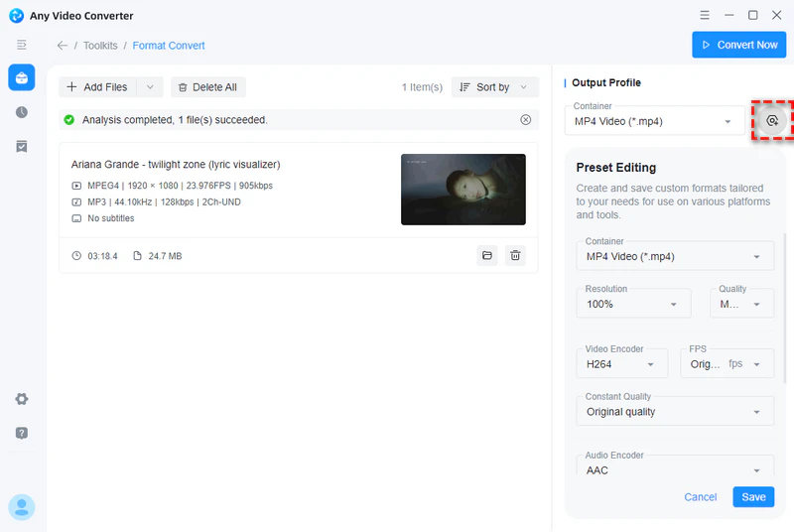
Task: Click the Help question mark icon
Action: (21, 433)
